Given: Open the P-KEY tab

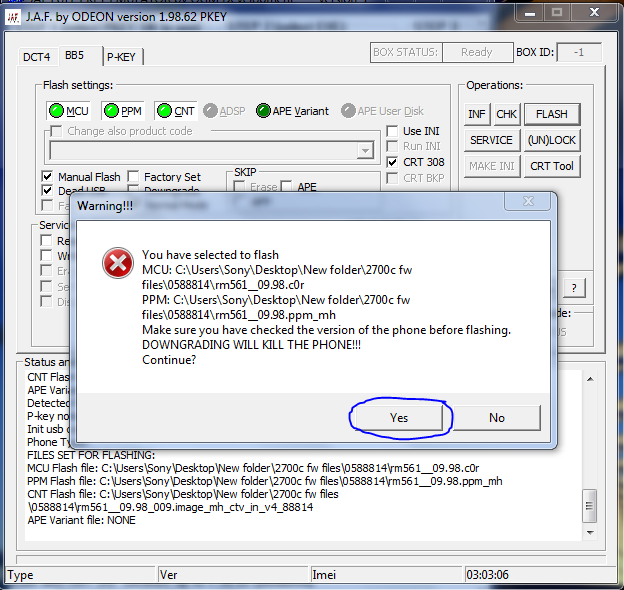Looking at the screenshot, I should tap(121, 57).
